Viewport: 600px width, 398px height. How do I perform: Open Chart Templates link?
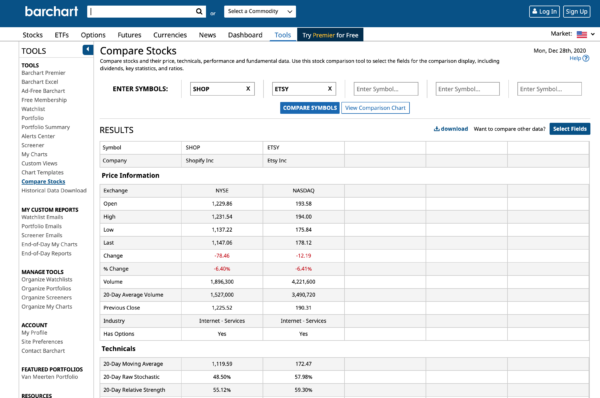click(42, 173)
